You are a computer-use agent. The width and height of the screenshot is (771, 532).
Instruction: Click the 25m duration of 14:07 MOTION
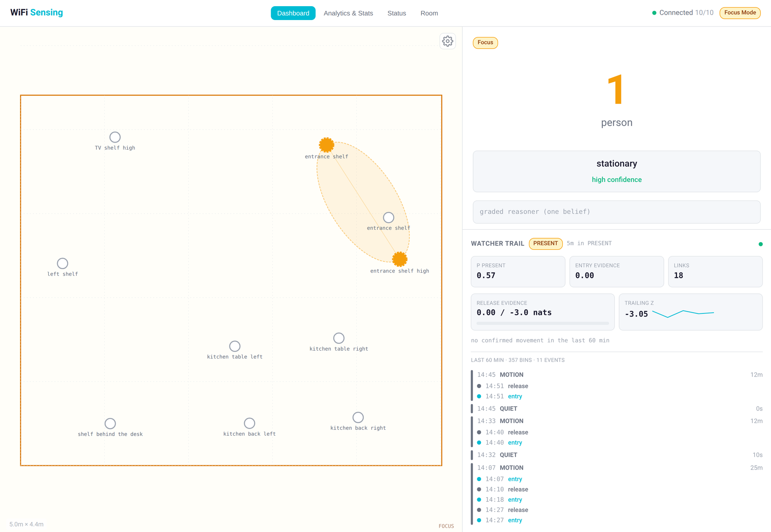pyautogui.click(x=756, y=468)
